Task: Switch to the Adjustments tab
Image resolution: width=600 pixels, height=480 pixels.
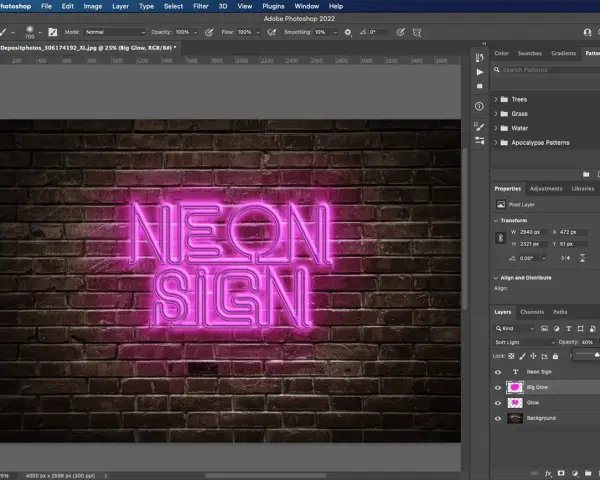Action: pyautogui.click(x=546, y=189)
